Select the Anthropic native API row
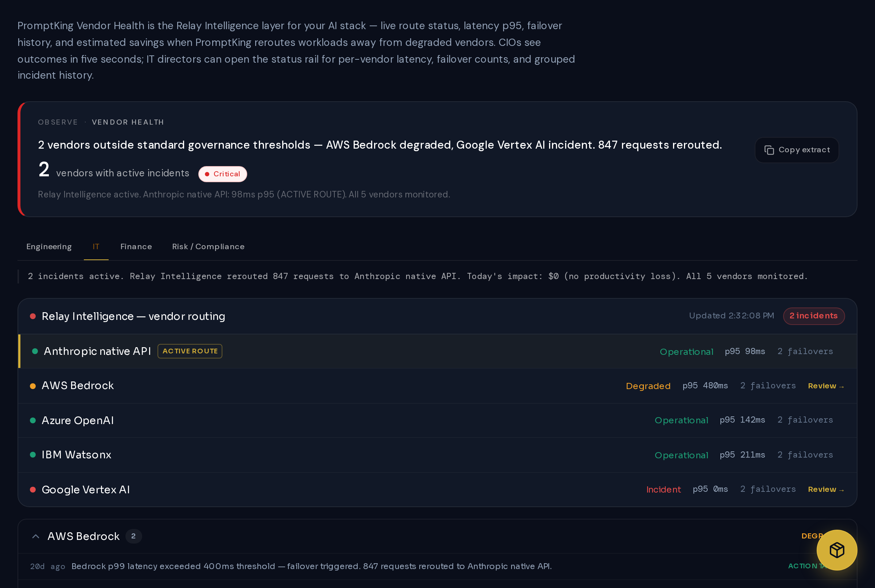The image size is (875, 588). pyautogui.click(x=437, y=351)
